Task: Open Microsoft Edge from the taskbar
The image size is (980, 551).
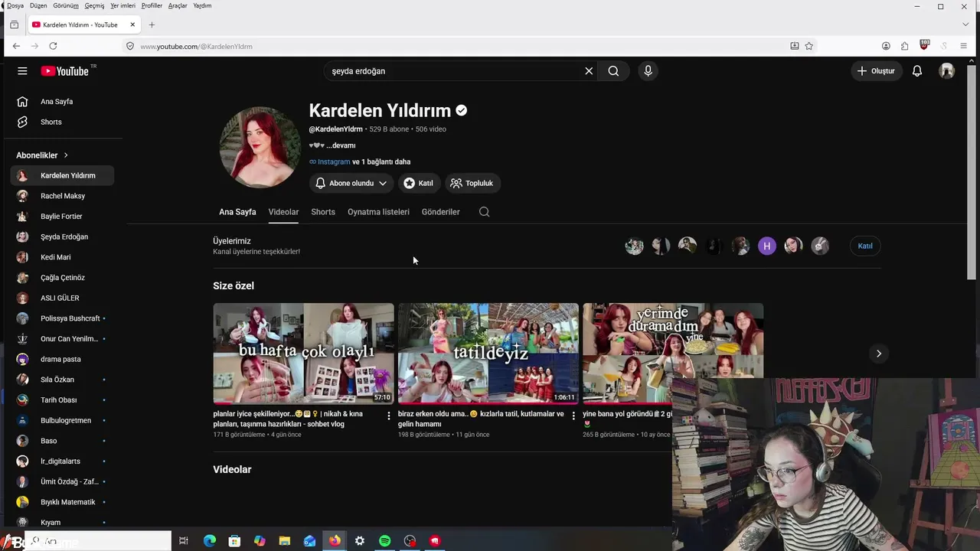Action: pos(209,541)
